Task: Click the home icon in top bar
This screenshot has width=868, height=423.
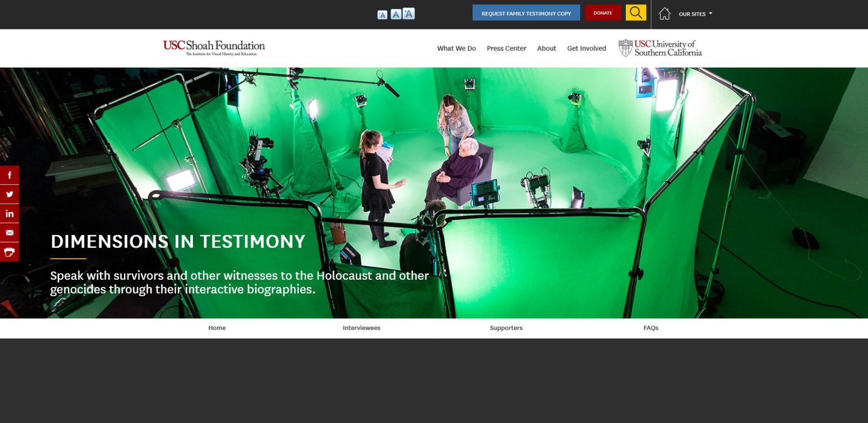Action: [x=665, y=14]
